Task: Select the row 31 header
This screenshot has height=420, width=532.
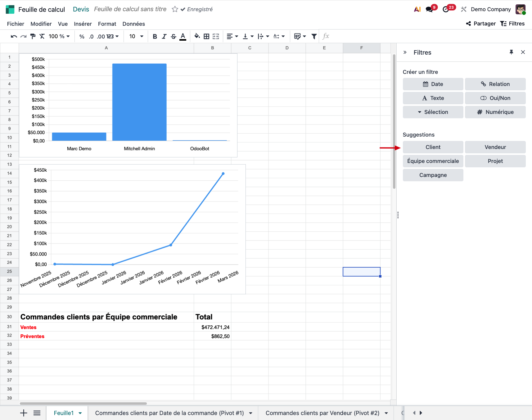Action: pos(9,327)
